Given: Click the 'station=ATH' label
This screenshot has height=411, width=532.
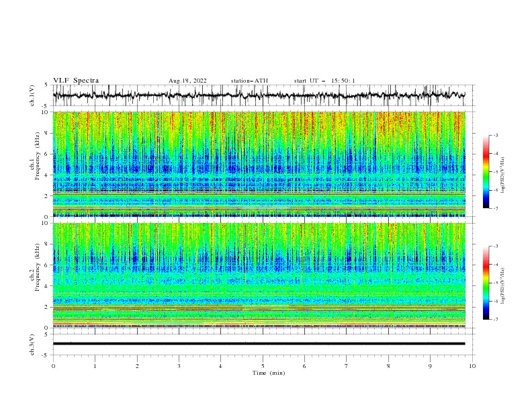Looking at the screenshot, I should tap(249, 81).
